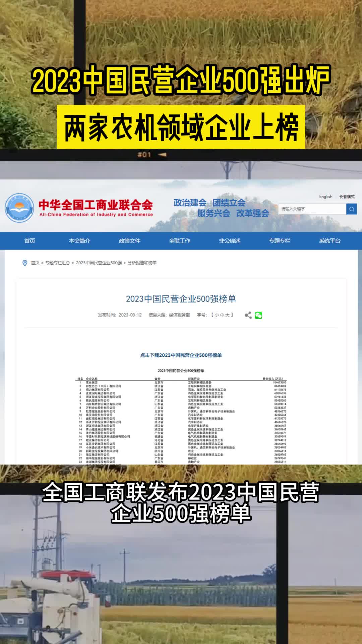Click the federation emblem logo

point(19,208)
